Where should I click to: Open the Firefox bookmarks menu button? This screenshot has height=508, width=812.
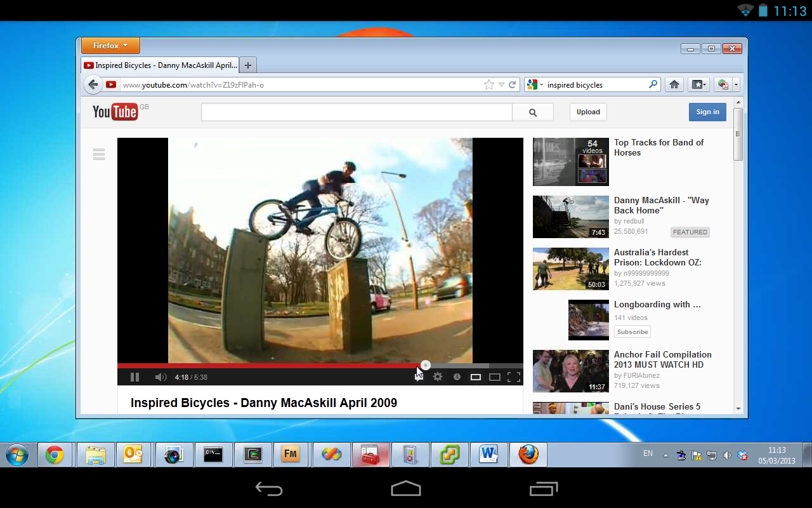[x=698, y=84]
